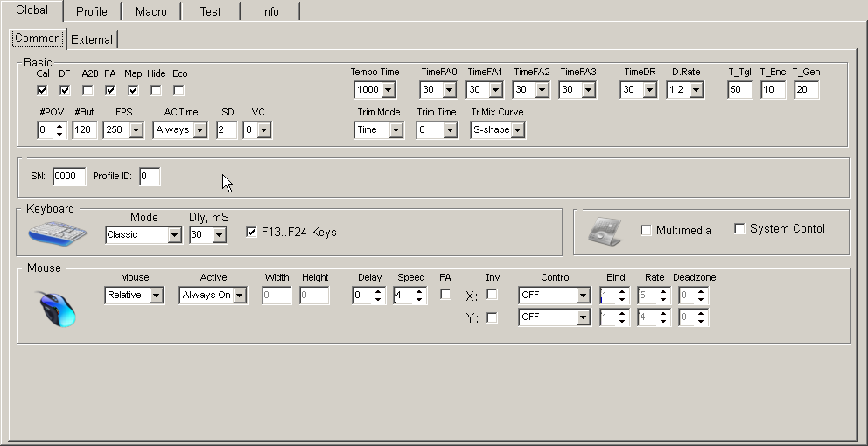Select the External sub-tab

(92, 39)
